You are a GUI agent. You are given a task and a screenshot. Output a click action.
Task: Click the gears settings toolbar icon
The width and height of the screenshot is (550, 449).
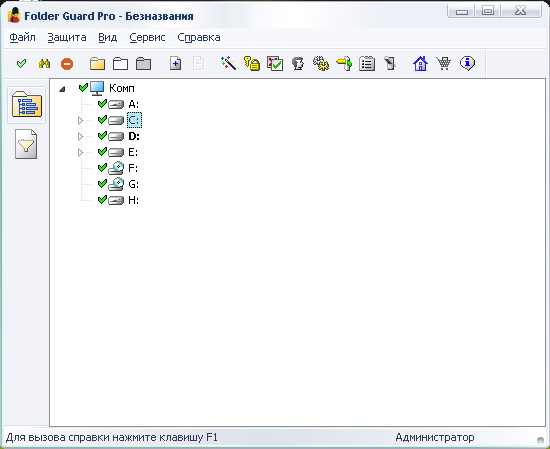click(x=321, y=63)
